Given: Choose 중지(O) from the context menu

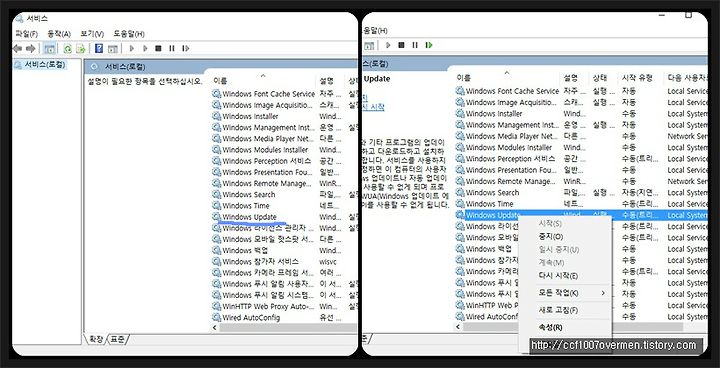Looking at the screenshot, I should pos(551,237).
